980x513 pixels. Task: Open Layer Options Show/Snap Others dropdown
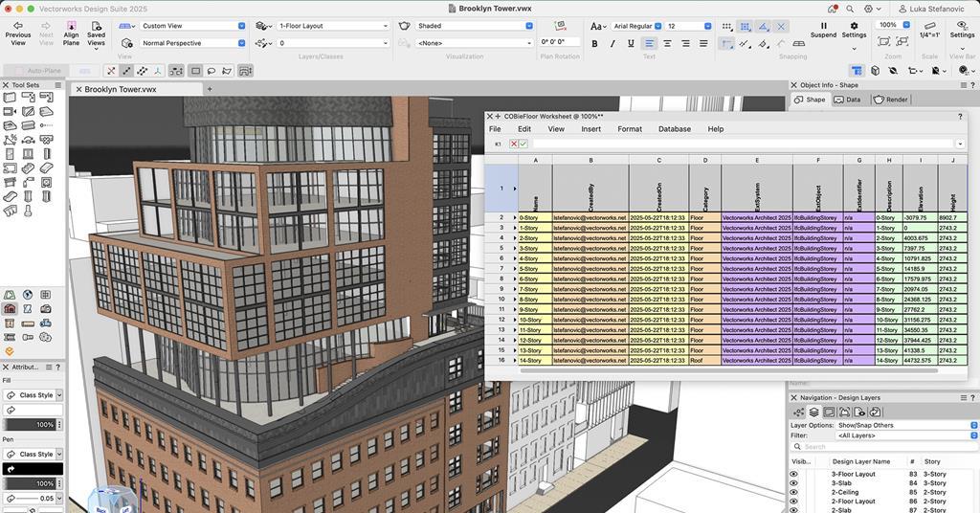(906, 425)
